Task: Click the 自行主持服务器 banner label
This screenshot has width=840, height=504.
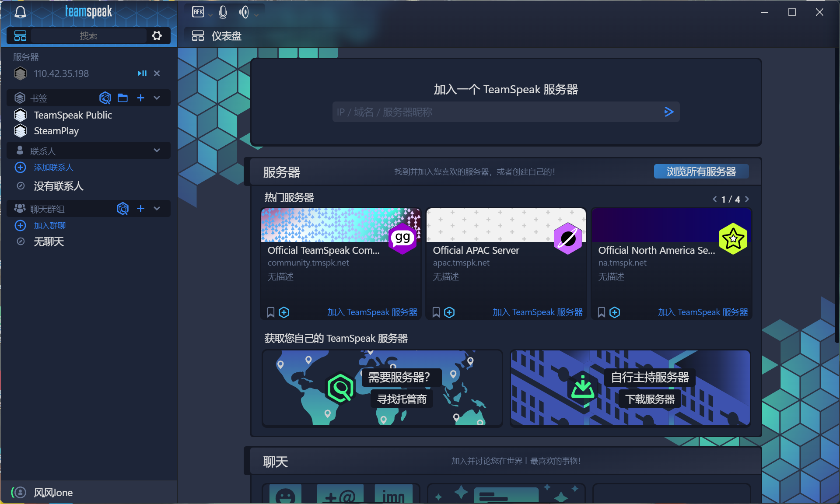Action: 650,377
